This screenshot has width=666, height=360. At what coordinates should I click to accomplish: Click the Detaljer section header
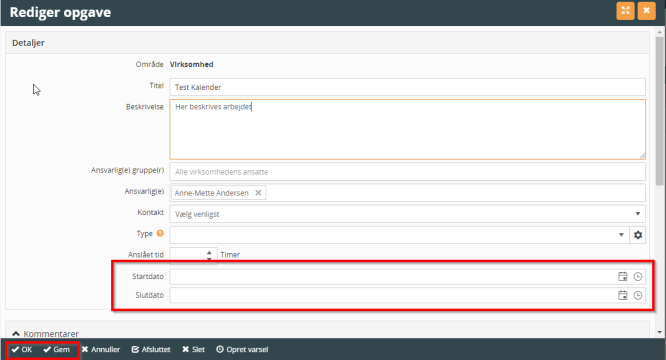pos(327,43)
